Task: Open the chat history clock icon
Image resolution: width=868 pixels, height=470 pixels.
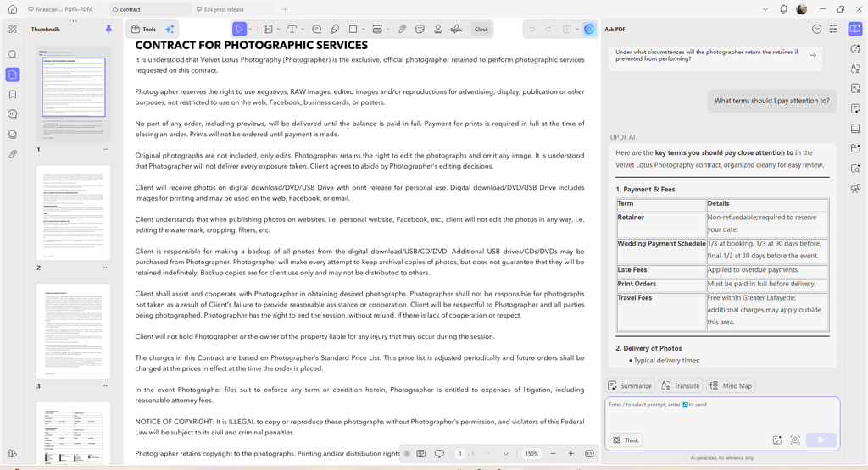Action: (x=816, y=30)
